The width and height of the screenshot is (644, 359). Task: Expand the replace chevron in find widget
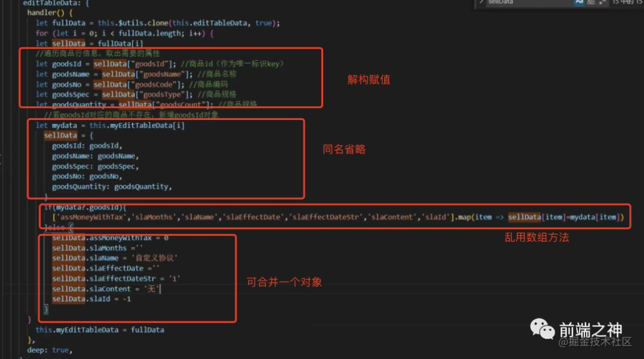point(480,2)
